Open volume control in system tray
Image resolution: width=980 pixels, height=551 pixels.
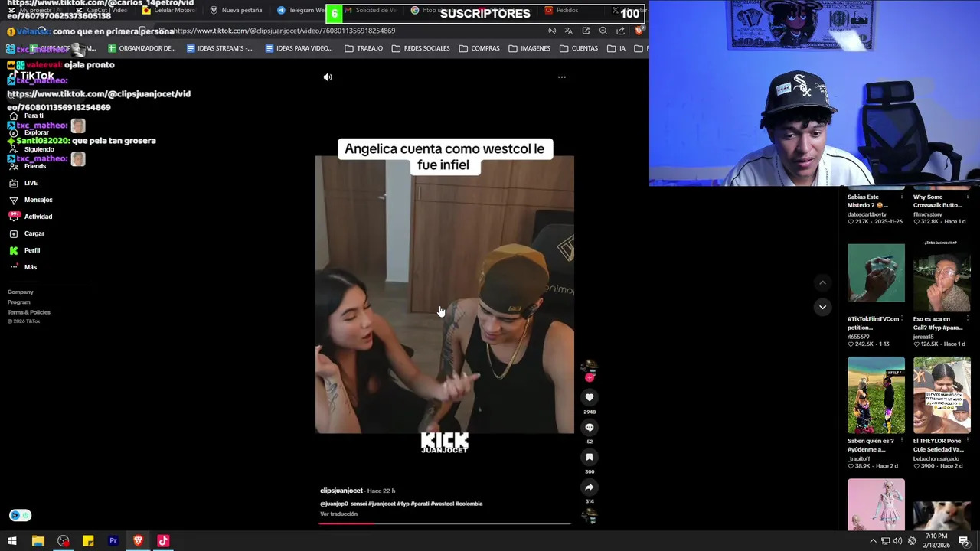(897, 541)
